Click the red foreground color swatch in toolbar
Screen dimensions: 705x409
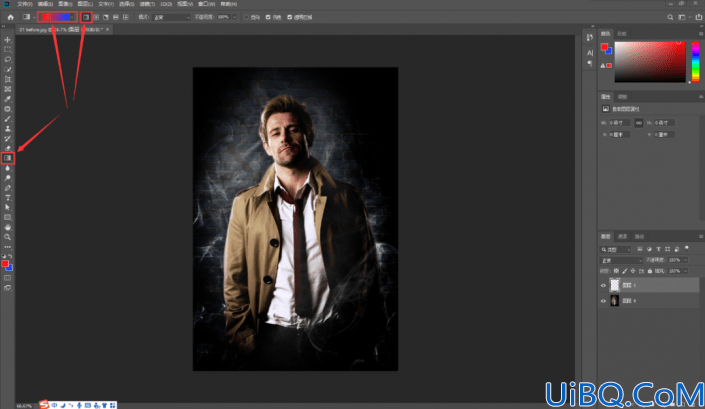pyautogui.click(x=5, y=263)
